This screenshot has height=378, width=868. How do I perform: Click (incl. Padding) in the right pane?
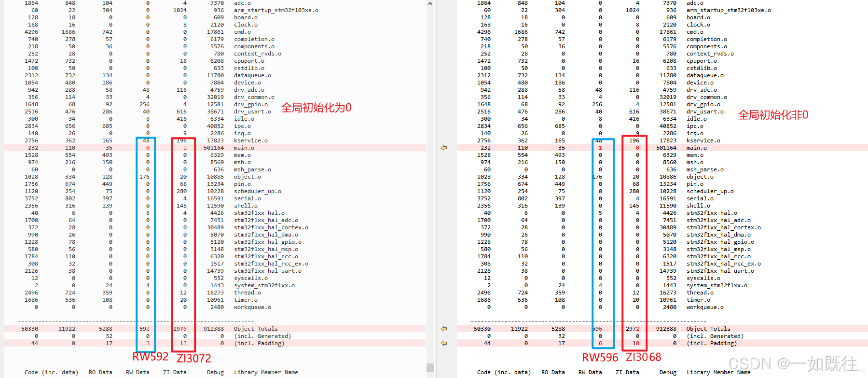(x=712, y=343)
